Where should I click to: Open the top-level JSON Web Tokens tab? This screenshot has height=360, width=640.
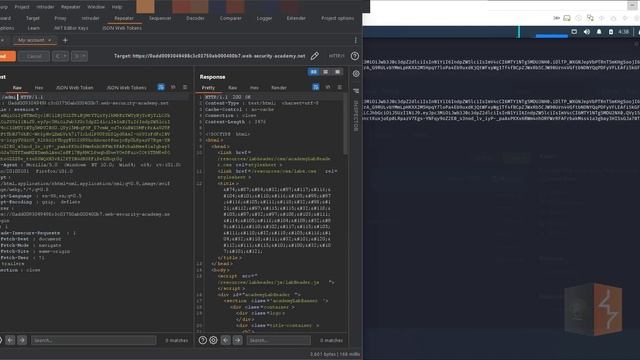[122, 28]
